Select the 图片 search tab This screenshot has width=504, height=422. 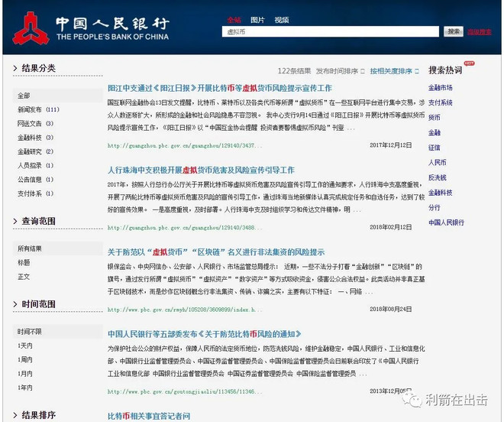point(257,20)
